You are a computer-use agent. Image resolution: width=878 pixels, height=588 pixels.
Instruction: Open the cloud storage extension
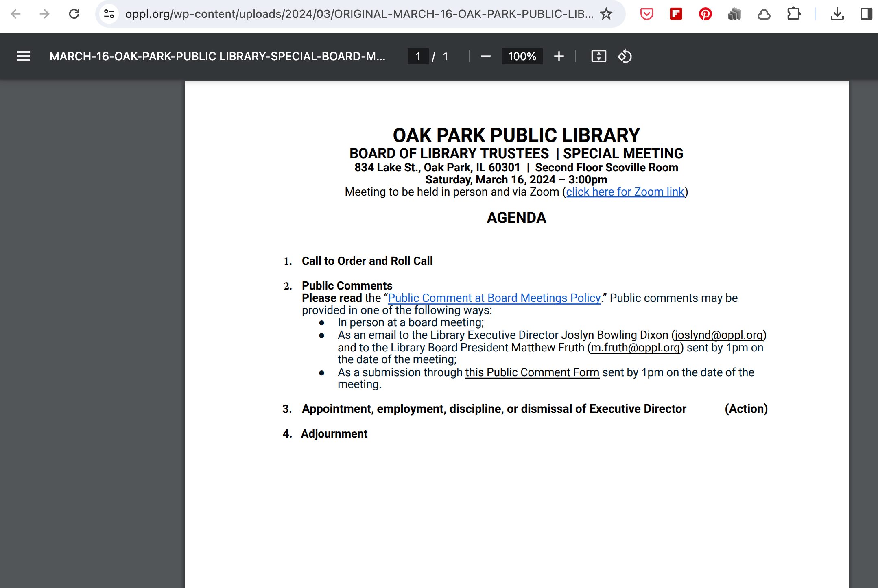pos(764,13)
